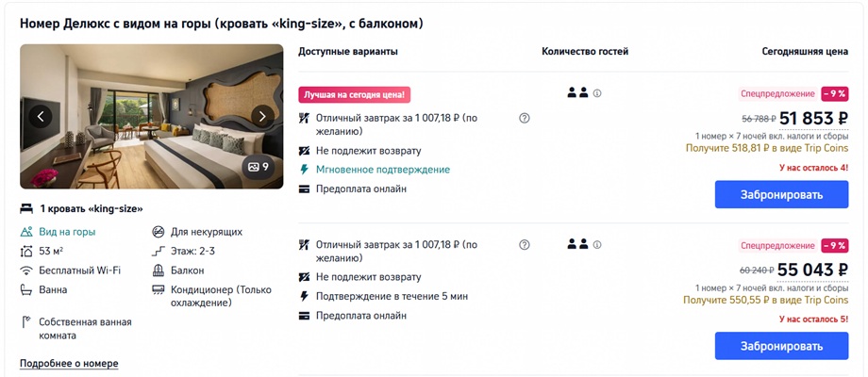Click the lightning instant confirmation icon

[x=304, y=170]
